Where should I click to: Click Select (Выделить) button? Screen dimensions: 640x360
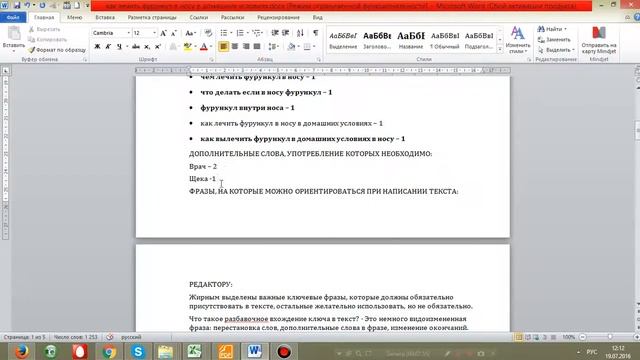(x=556, y=50)
